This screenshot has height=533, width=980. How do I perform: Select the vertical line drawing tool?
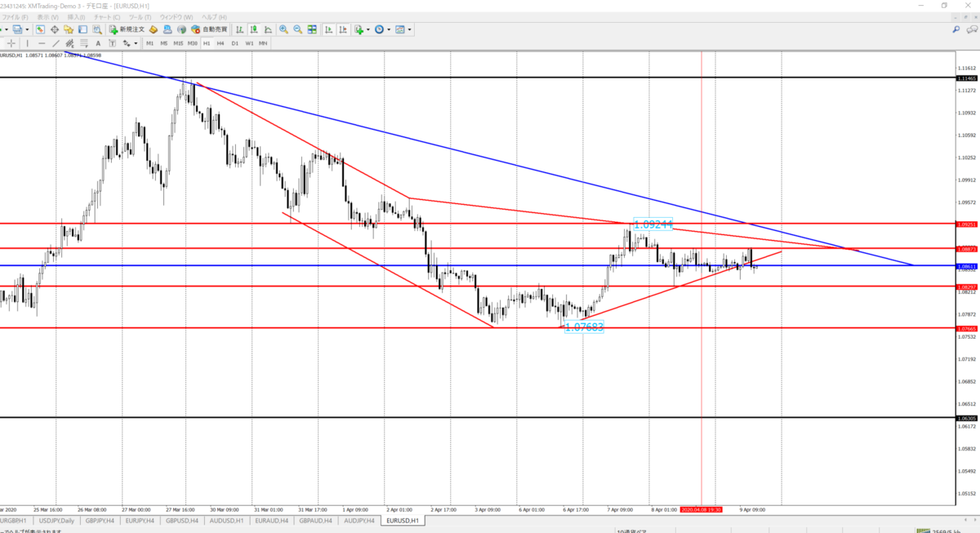(x=27, y=43)
